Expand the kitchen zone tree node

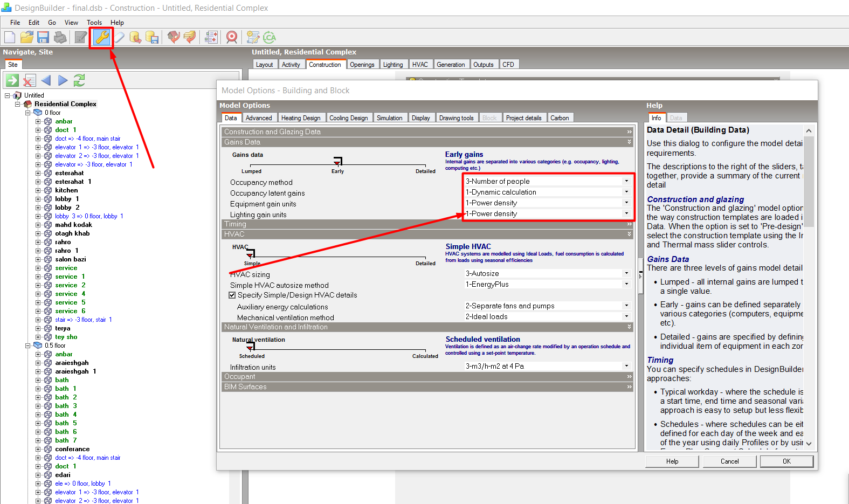click(x=38, y=190)
